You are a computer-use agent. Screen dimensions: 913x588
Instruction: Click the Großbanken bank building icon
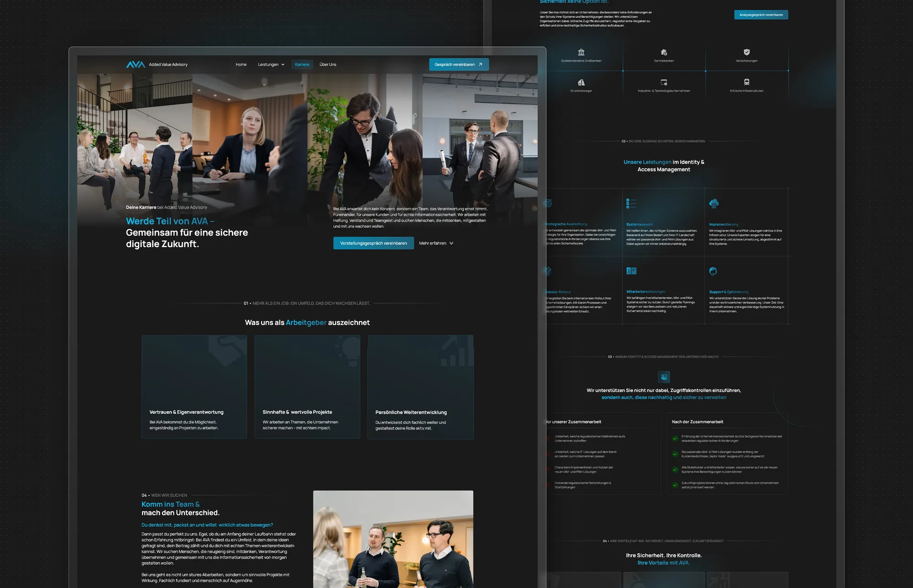[x=581, y=52]
